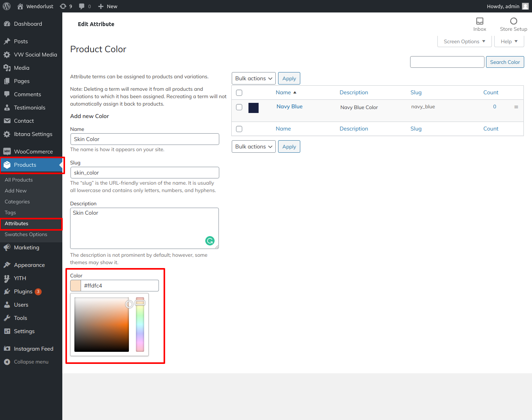The width and height of the screenshot is (532, 420).
Task: Click the WordPress logo icon
Action: (7, 6)
